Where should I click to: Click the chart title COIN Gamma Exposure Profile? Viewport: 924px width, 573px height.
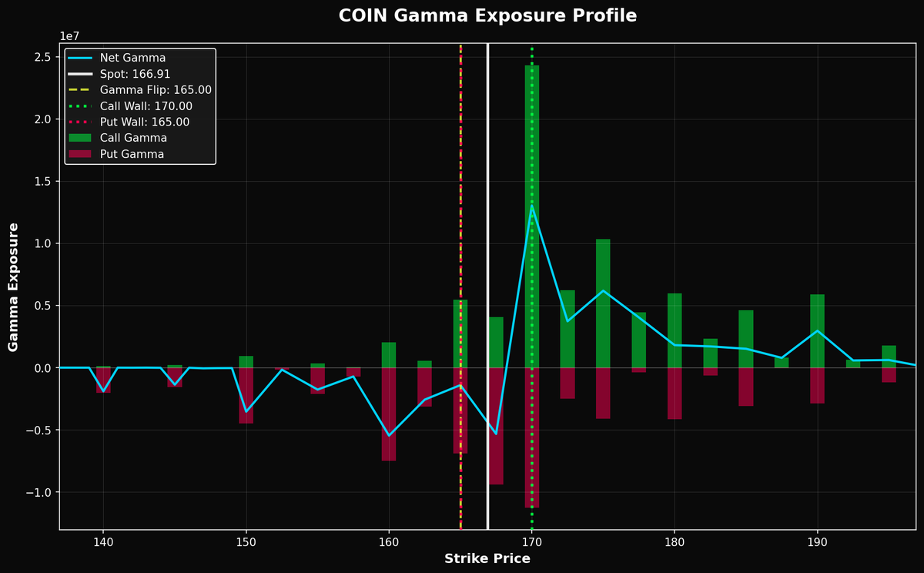tap(487, 16)
